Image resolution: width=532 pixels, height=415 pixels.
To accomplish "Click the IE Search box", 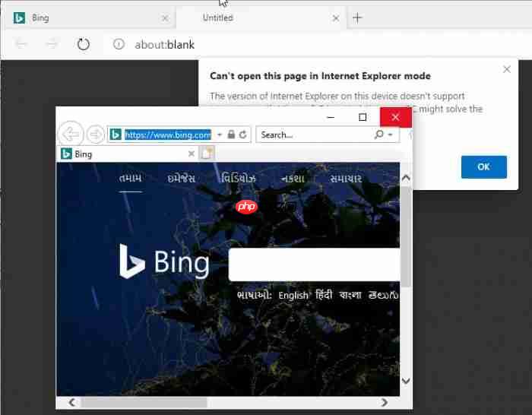I will click(x=314, y=135).
